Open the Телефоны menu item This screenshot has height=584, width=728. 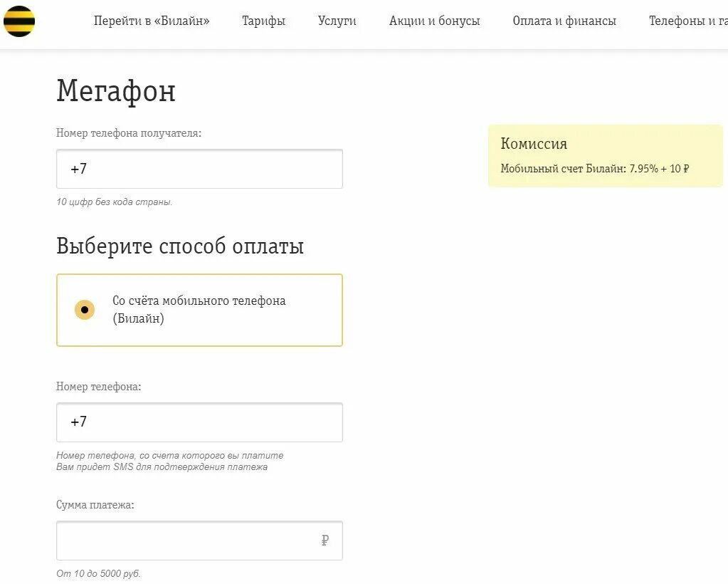pyautogui.click(x=688, y=21)
